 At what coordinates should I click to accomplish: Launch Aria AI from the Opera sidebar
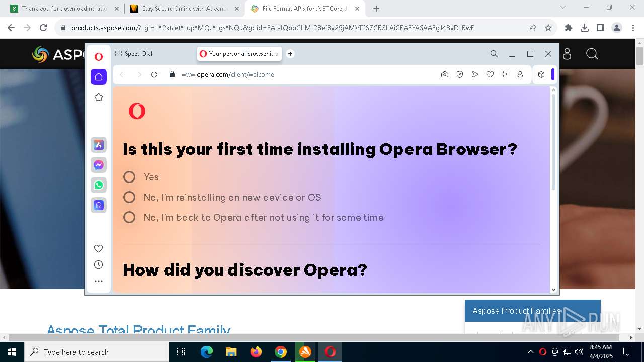coord(99,145)
